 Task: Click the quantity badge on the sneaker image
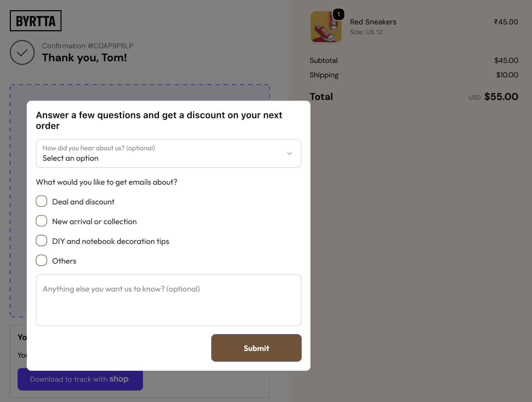coord(338,14)
